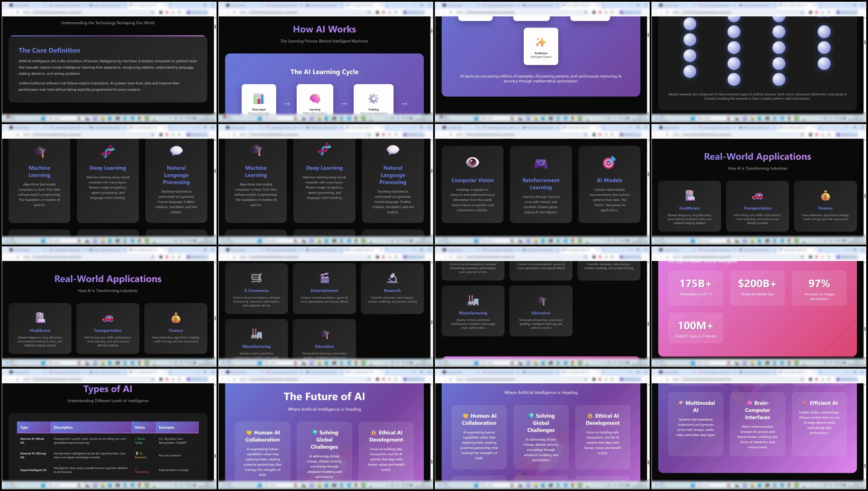Click the E-Commerce shopping cart icon
Viewport: 868px width, 491px height.
tap(256, 278)
